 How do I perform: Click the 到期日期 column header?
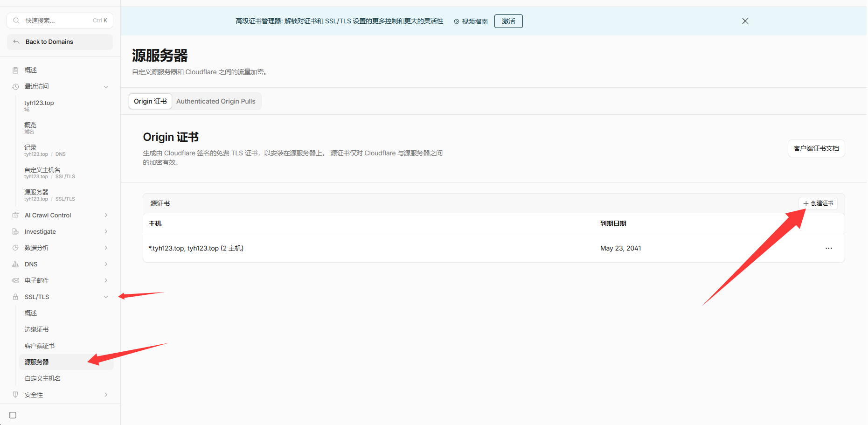(613, 223)
